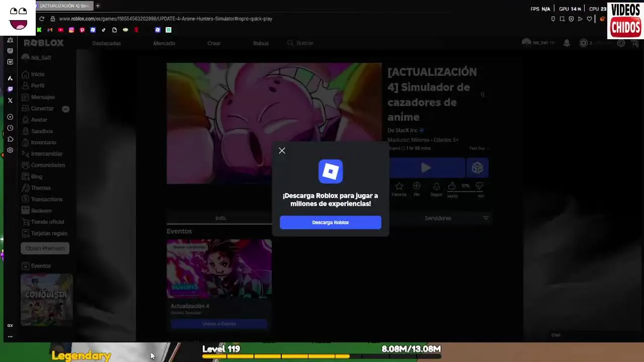Go to Inicio in Roblox sidebar

[x=33, y=74]
